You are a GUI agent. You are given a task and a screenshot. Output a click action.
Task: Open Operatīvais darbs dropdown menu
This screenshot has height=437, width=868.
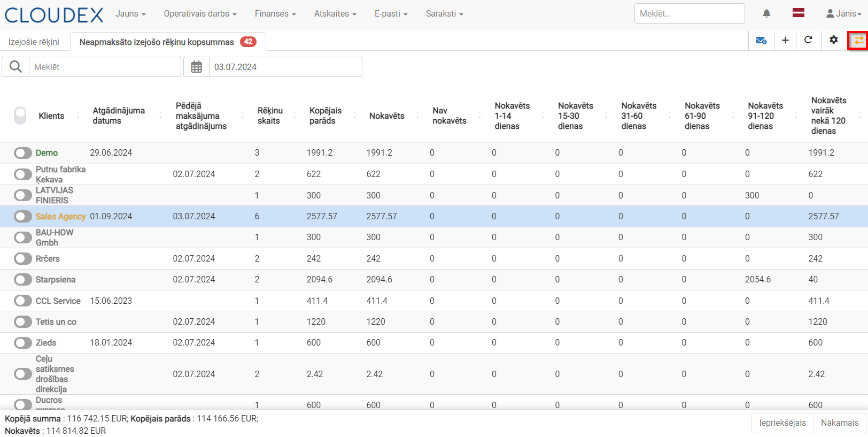[200, 14]
